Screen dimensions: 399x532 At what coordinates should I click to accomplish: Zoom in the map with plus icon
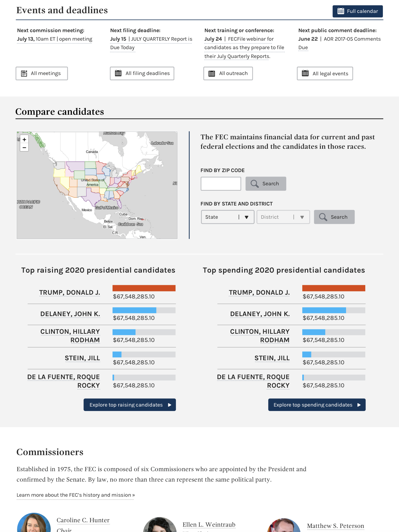[24, 139]
